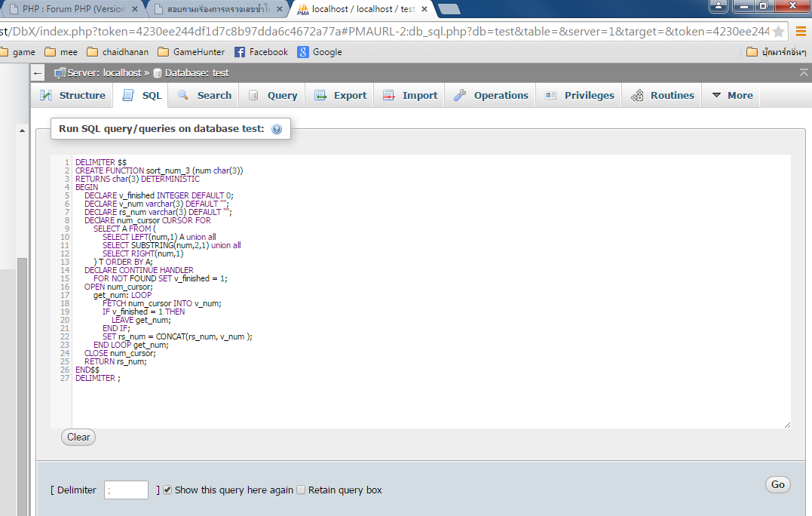This screenshot has width=812, height=516.
Task: Collapse the query window using the top-right chevron
Action: point(803,72)
